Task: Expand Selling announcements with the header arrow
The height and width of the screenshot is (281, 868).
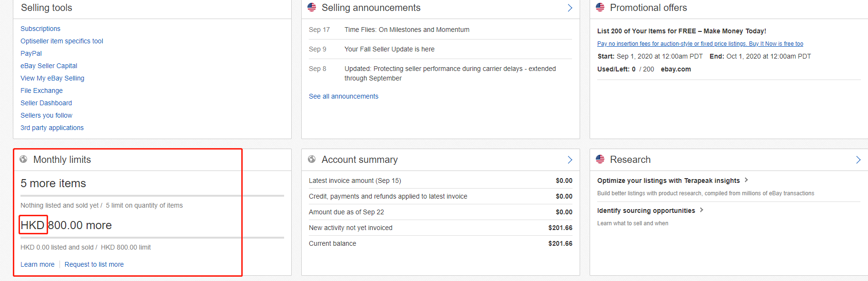Action: pos(570,8)
